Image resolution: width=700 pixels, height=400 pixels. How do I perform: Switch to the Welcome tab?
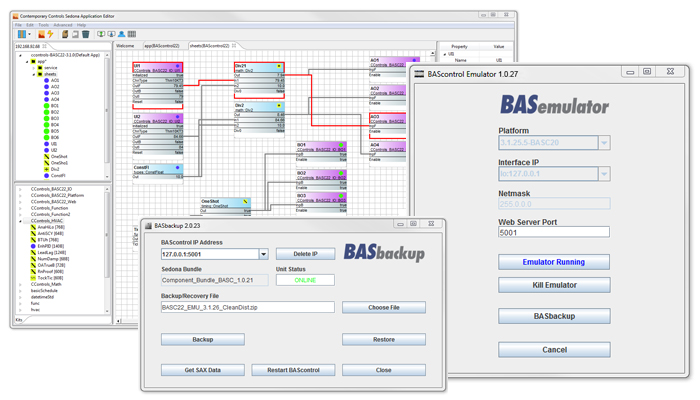click(125, 46)
